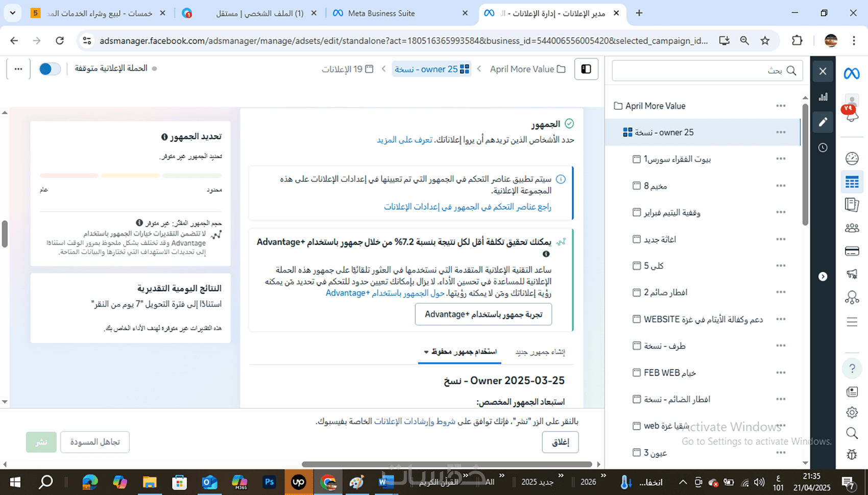Open the clock history icon
The image size is (868, 495).
coord(823,147)
